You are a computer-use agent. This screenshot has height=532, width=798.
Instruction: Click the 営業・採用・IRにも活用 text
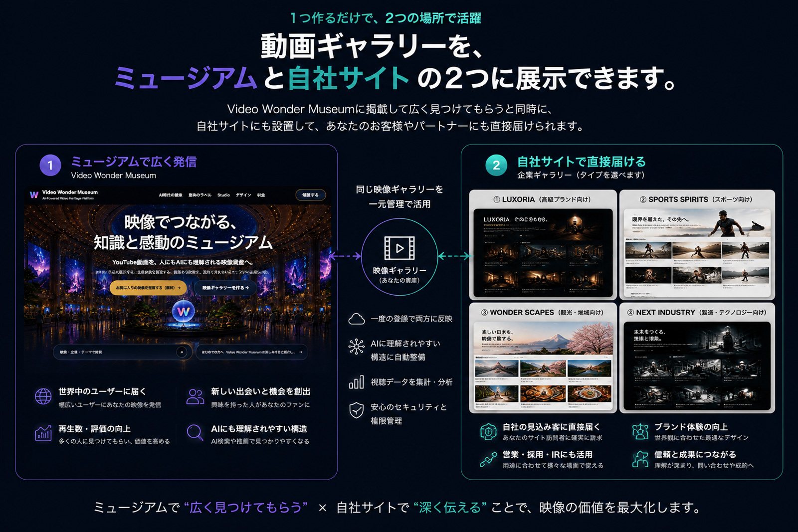pyautogui.click(x=548, y=455)
